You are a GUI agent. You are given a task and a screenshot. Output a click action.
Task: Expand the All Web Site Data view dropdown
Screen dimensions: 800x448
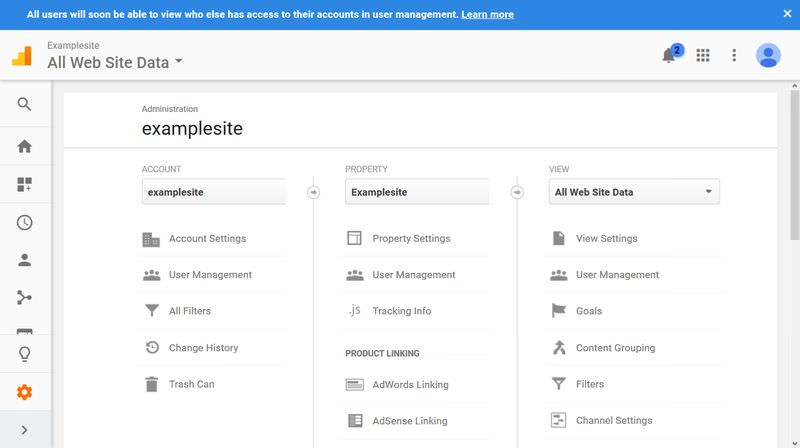(x=634, y=192)
